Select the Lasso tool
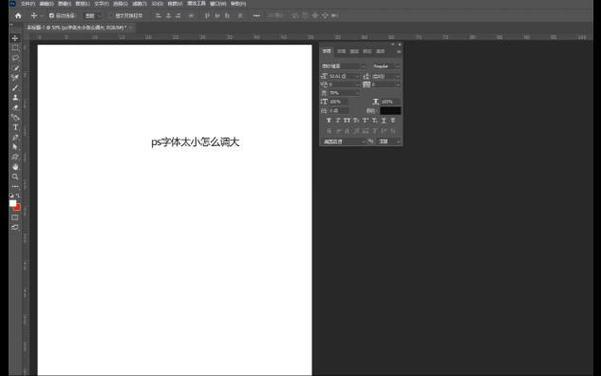 (x=15, y=58)
